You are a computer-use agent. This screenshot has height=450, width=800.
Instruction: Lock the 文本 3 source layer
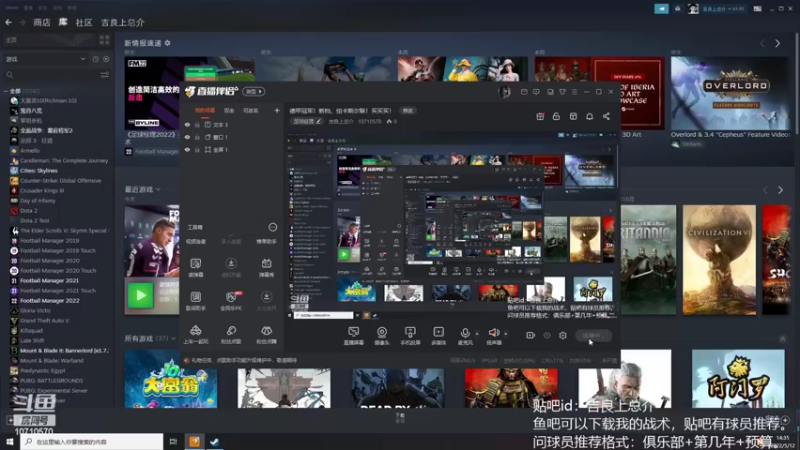(197, 124)
